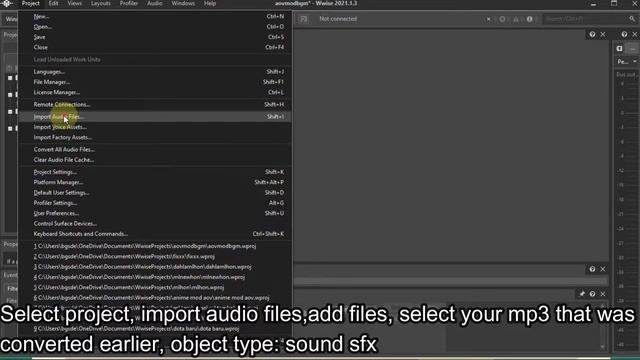This screenshot has width=640, height=360.
Task: Open recent project 1 aovmodbgm.wproj
Action: 155,246
